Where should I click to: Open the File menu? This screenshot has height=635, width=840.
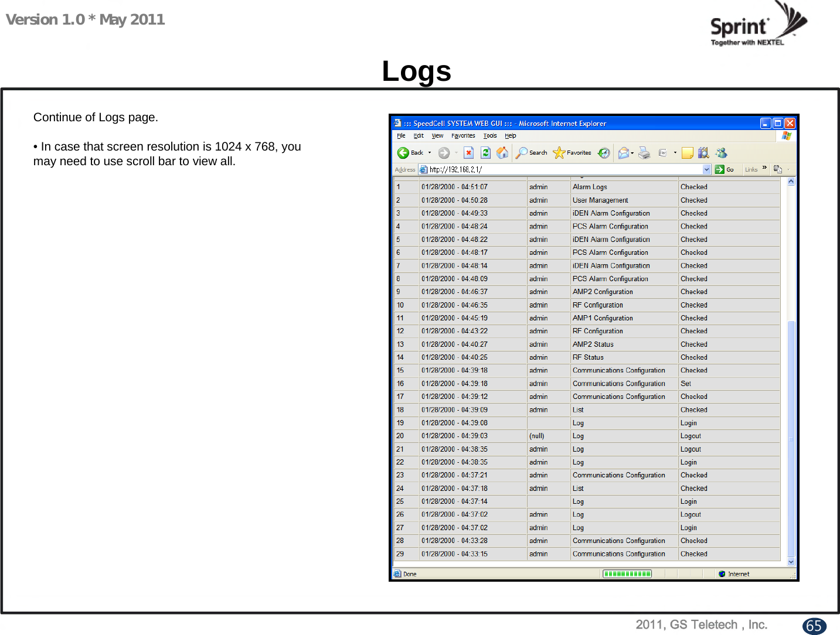point(401,136)
